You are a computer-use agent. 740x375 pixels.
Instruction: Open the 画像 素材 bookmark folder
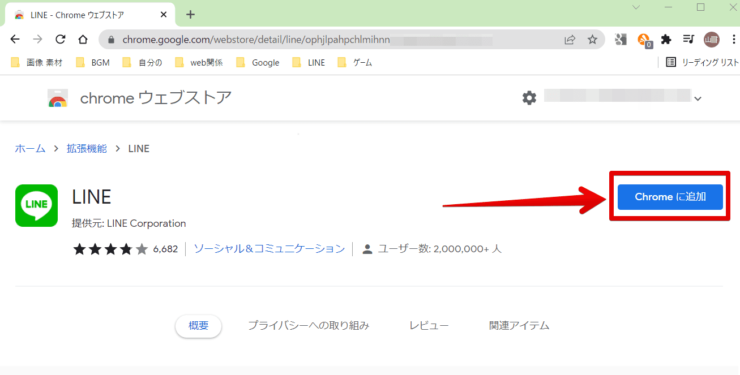[37, 62]
